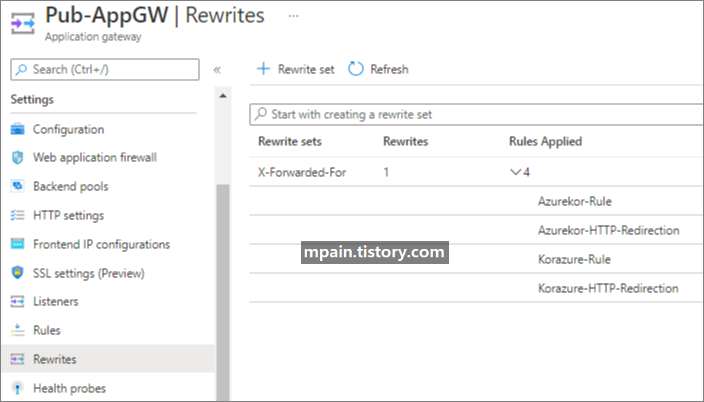Select the Korazure-HTTP-Redirection entry

608,288
